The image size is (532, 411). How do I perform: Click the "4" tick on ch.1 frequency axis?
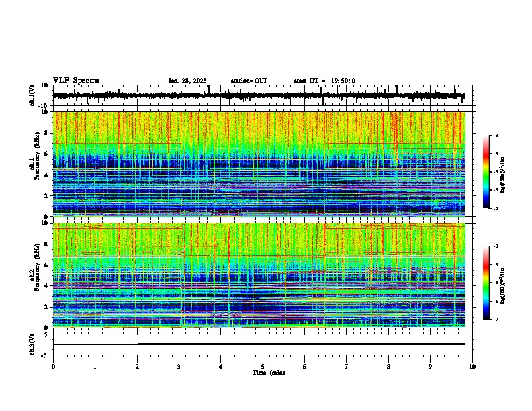46,175
